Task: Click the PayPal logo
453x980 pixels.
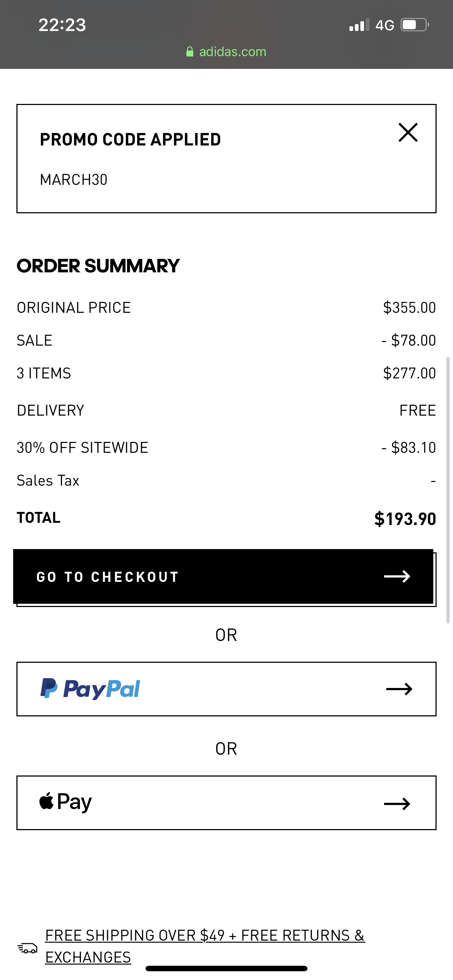Action: click(90, 689)
